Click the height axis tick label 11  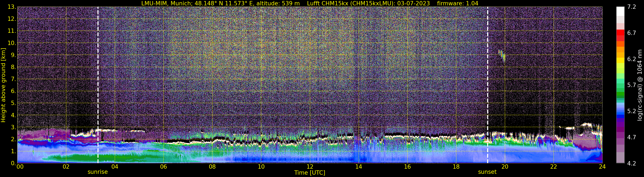pyautogui.click(x=12, y=31)
